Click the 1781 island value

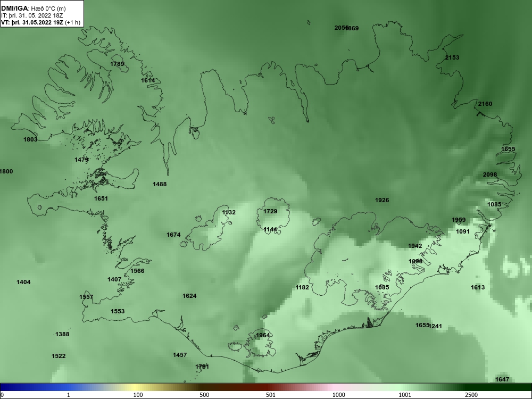202,367
